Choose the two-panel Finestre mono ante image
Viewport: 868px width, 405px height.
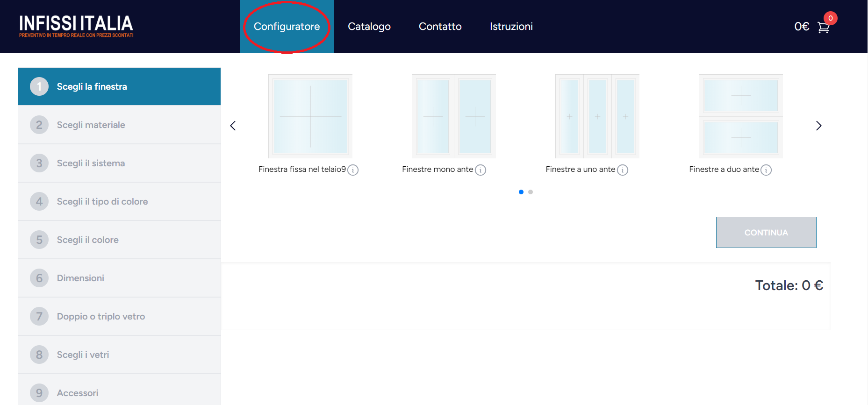click(x=453, y=116)
